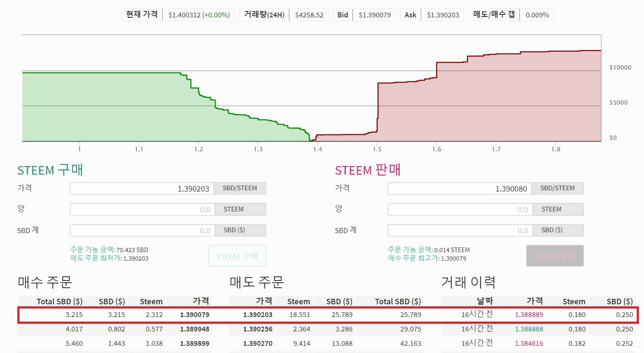644x353 pixels.
Task: Click trade history price 1.384616
Action: tap(529, 344)
